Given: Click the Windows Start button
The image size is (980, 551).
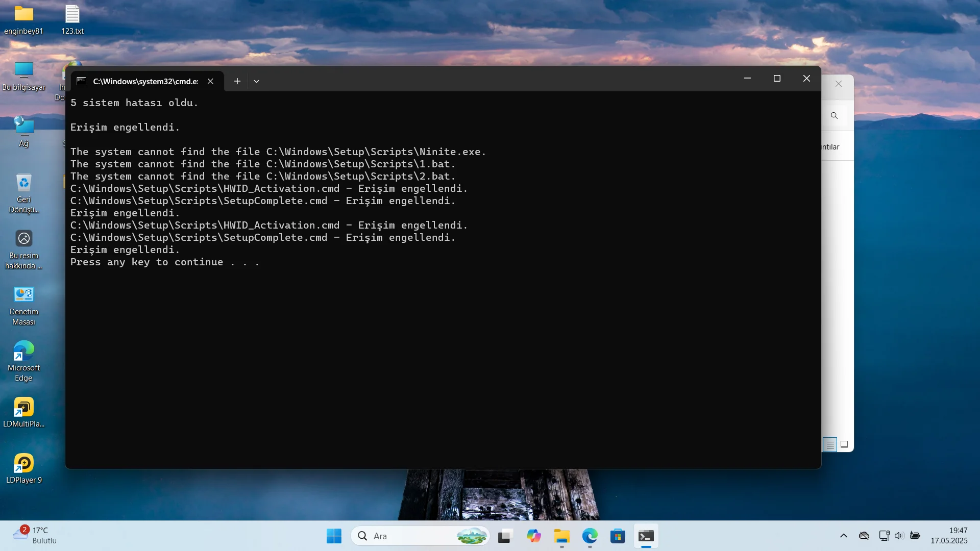Looking at the screenshot, I should click(x=334, y=536).
